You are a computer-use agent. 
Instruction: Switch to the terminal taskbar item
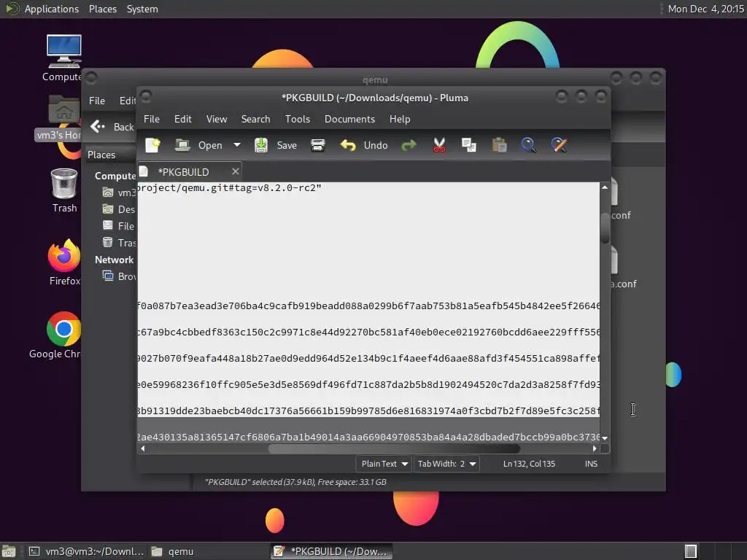point(86,551)
